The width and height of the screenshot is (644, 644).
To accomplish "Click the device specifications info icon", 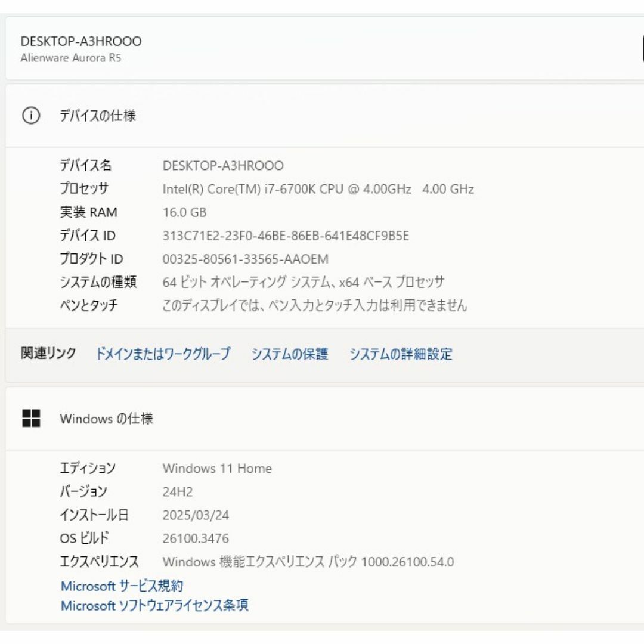I will coord(31,116).
